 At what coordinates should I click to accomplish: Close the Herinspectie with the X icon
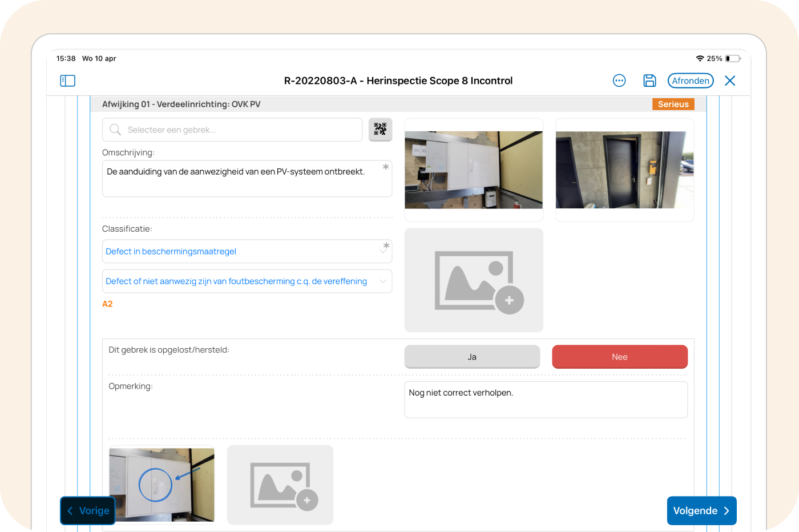pos(730,80)
